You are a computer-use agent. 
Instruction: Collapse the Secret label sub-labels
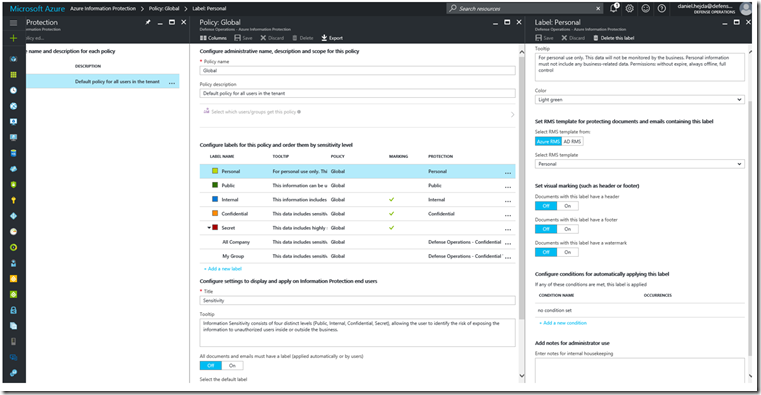click(x=209, y=228)
